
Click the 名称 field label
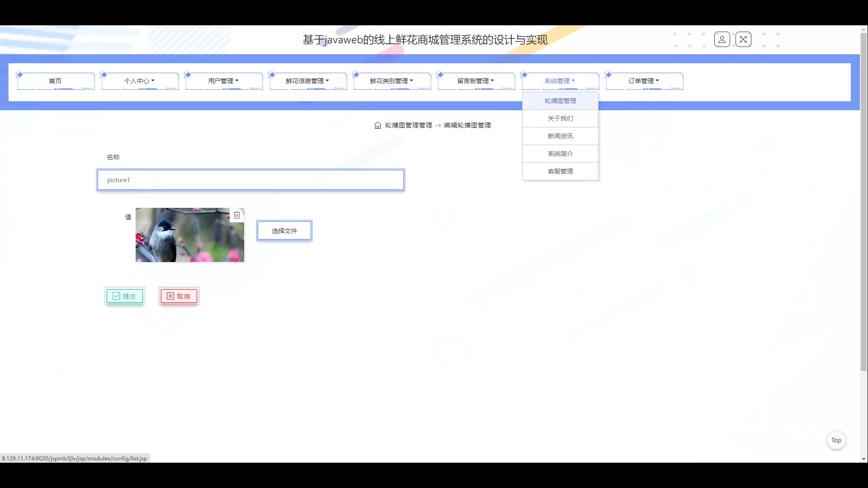pos(113,157)
